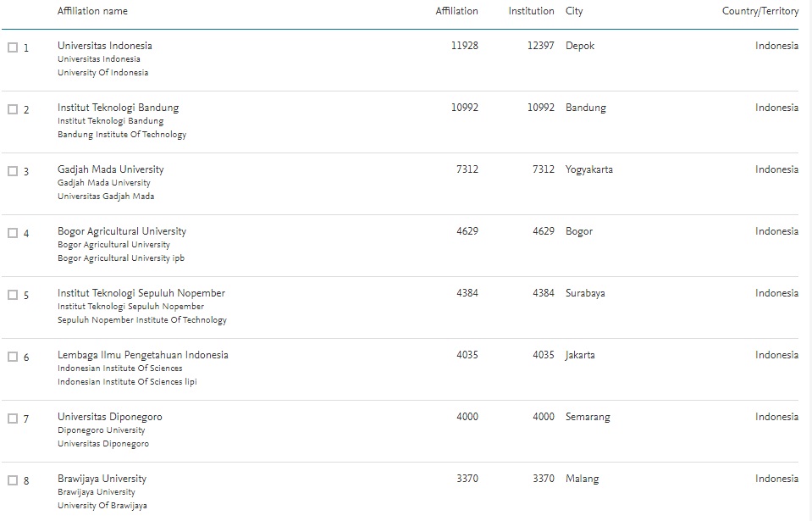The image size is (812, 521).
Task: Select the checkbox for Brawijaya University
Action: [12, 479]
